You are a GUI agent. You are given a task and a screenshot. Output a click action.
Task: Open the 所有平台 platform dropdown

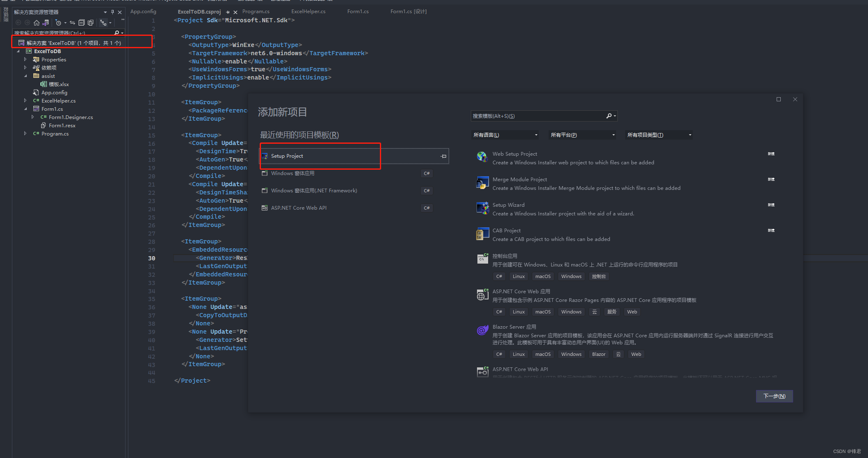pyautogui.click(x=582, y=135)
